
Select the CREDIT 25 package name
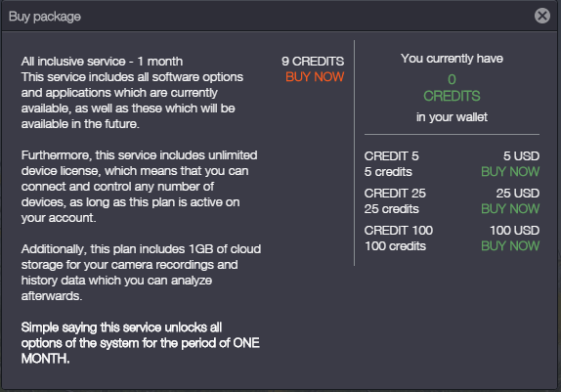pyautogui.click(x=395, y=194)
